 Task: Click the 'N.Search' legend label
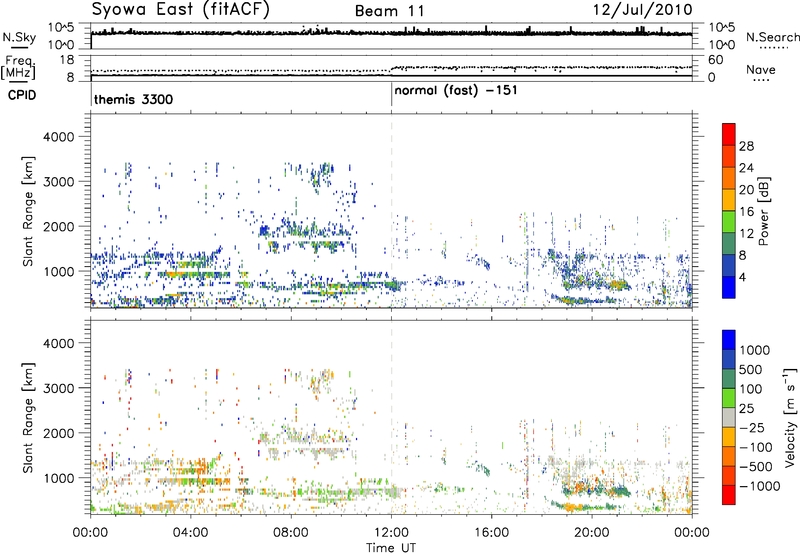[772, 37]
